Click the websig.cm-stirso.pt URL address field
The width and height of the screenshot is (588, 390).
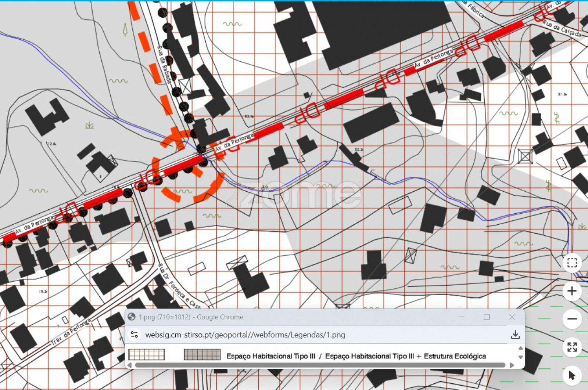[245, 335]
